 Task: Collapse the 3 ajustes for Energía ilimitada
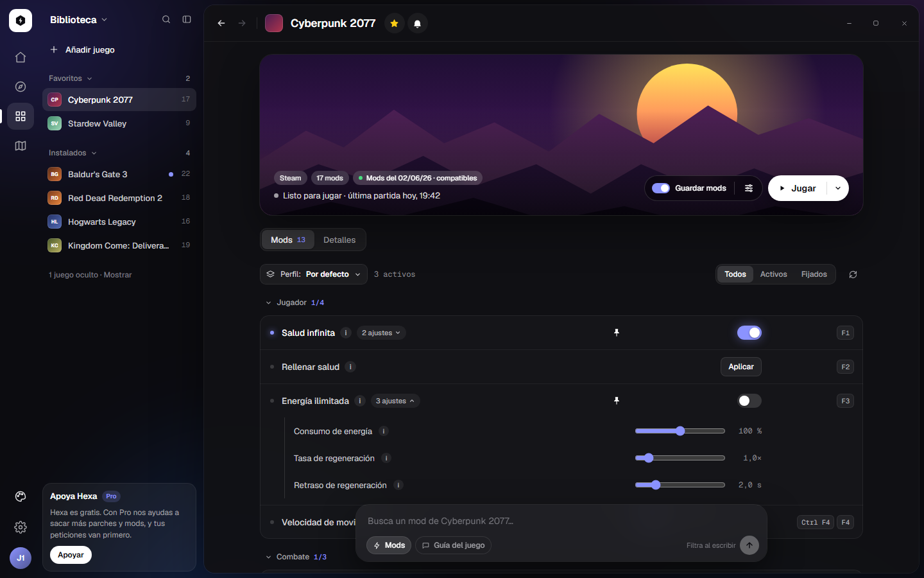[395, 401]
